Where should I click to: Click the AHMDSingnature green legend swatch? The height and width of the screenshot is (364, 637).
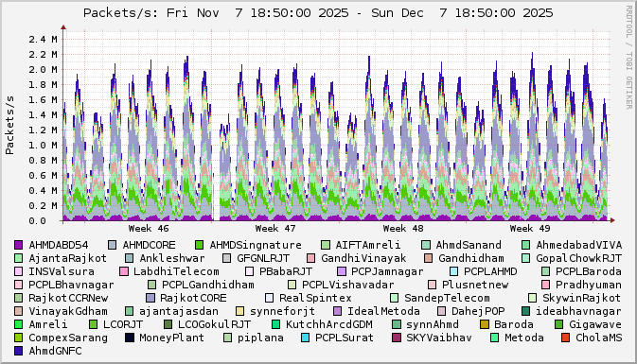[x=199, y=245]
